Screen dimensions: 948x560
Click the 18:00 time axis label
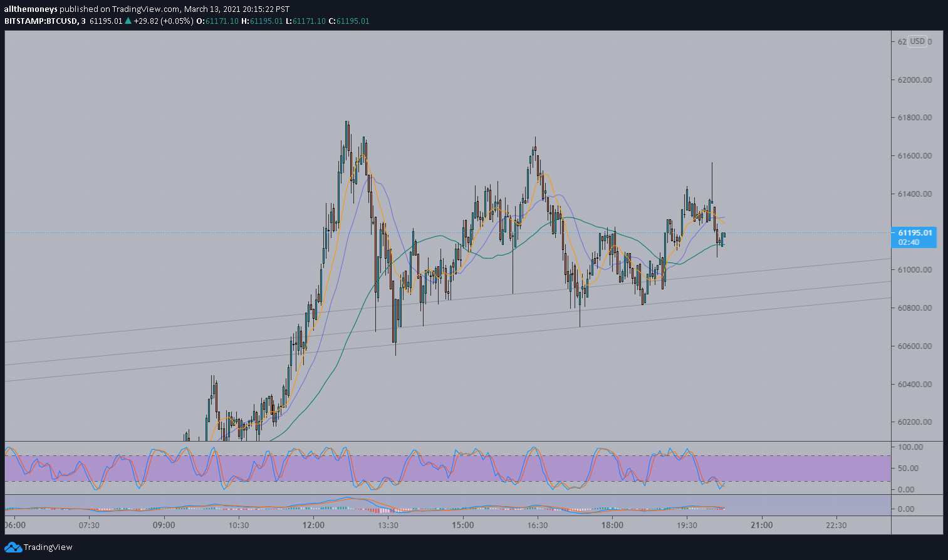pos(612,525)
